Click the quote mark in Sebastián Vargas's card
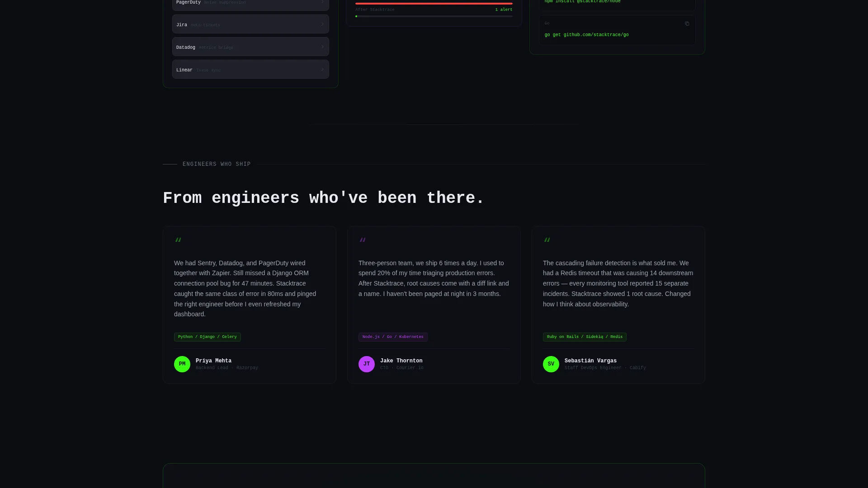868x488 pixels. (547, 240)
